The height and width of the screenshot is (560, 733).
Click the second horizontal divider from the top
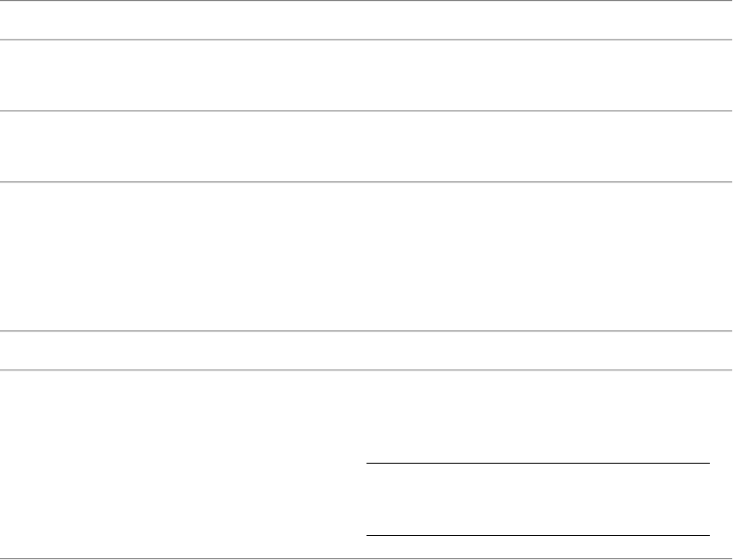pos(366,39)
